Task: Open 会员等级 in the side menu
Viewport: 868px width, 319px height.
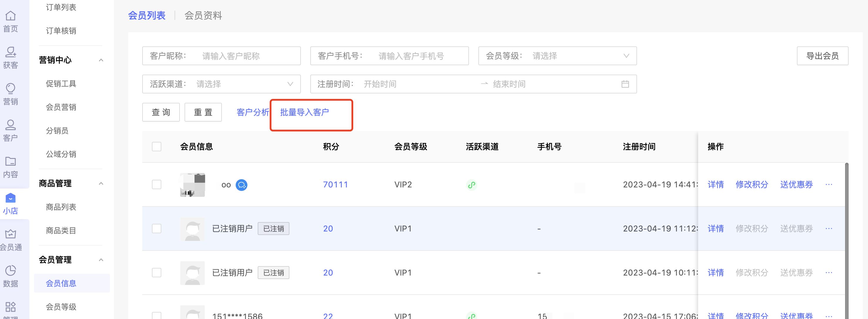Action: 61,307
